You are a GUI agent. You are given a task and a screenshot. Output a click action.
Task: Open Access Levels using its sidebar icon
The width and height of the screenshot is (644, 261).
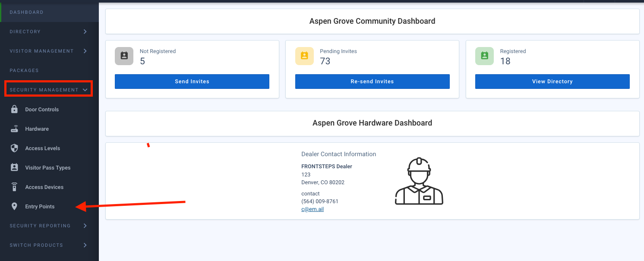(x=14, y=148)
